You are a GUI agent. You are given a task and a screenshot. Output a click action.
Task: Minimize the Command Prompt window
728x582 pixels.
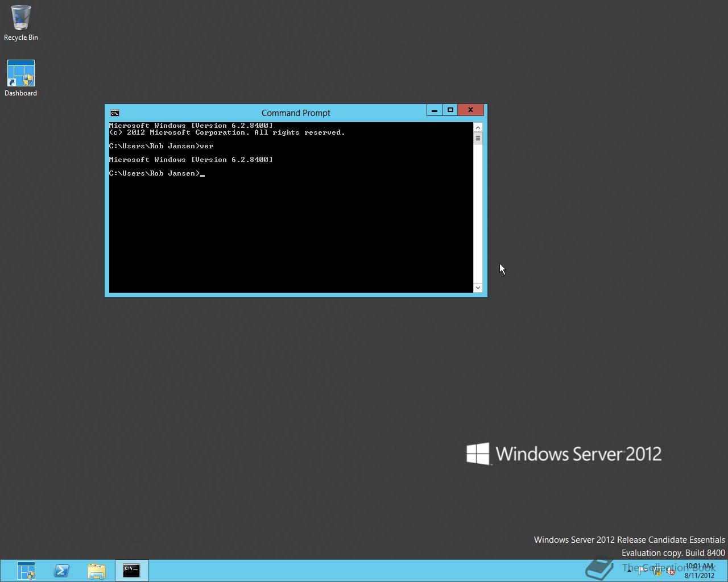[435, 110]
